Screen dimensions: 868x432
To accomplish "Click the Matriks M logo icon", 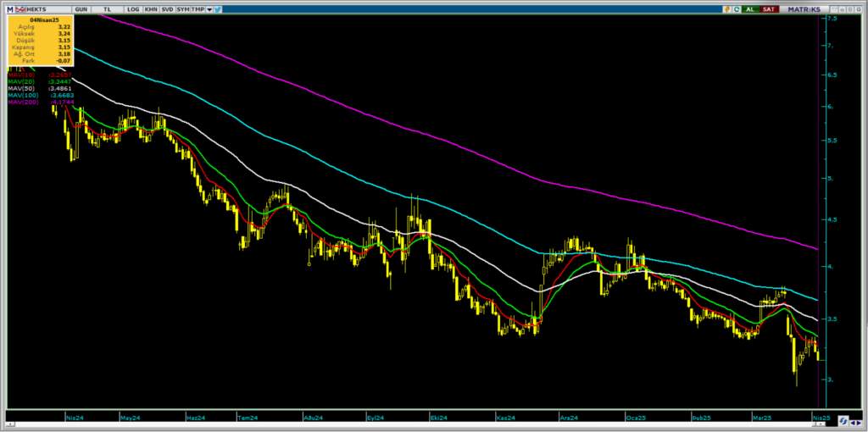I will pyautogui.click(x=10, y=9).
